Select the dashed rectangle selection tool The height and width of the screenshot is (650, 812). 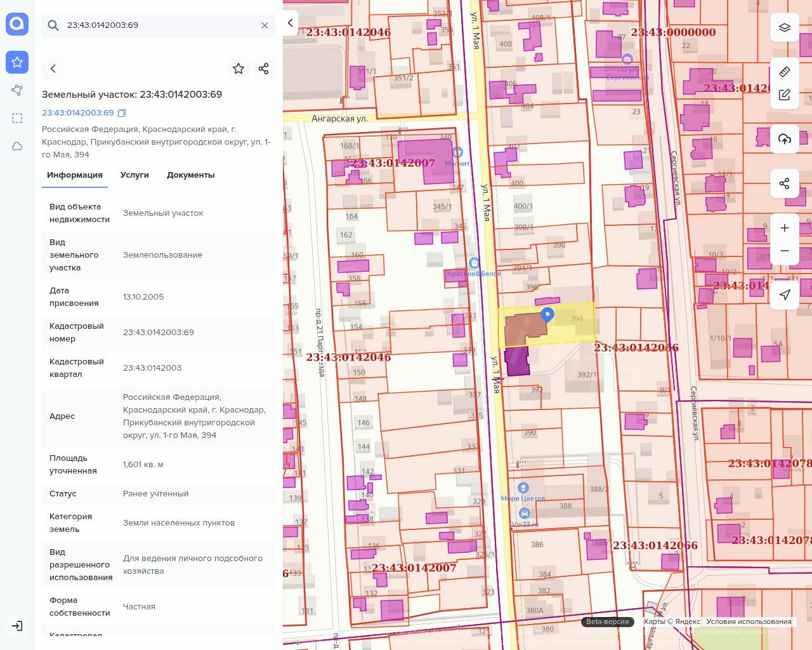[17, 118]
